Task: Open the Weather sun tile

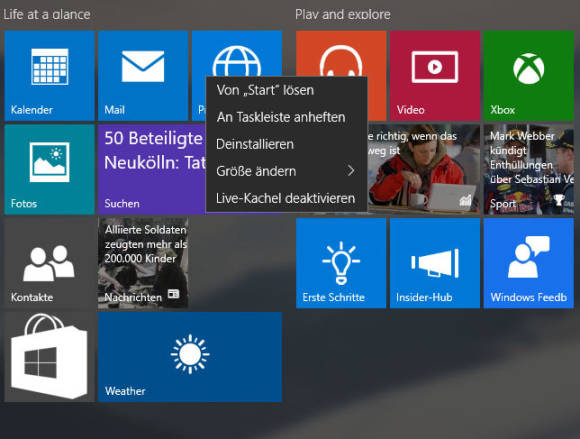Action: [190, 357]
